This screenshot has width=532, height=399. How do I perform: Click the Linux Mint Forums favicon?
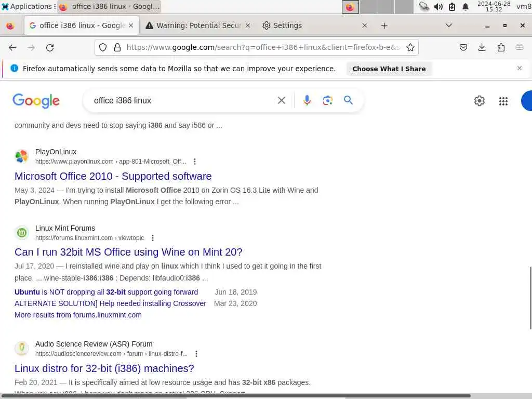click(x=22, y=233)
